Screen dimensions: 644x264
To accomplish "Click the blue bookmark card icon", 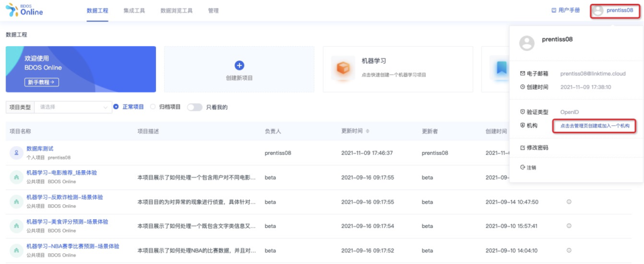I will [501, 68].
